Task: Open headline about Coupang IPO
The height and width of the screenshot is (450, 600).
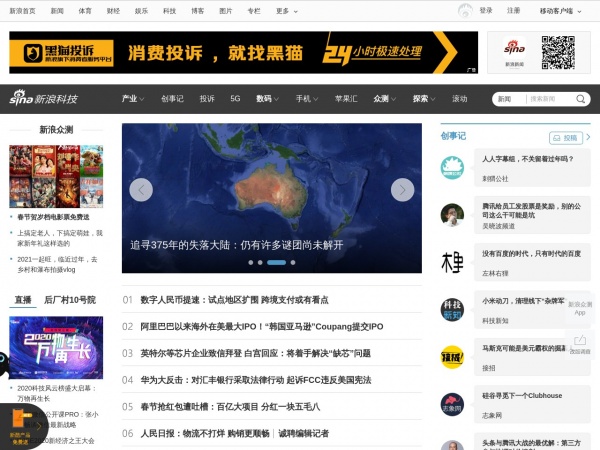Action: point(262,326)
